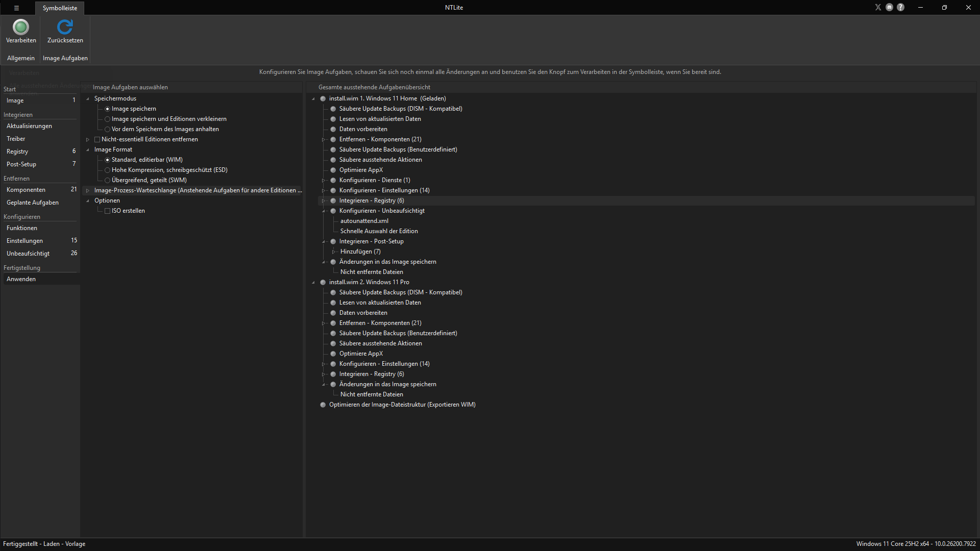Expand Konfigurieren - Dienste (1) node
980x551 pixels.
tap(324, 180)
